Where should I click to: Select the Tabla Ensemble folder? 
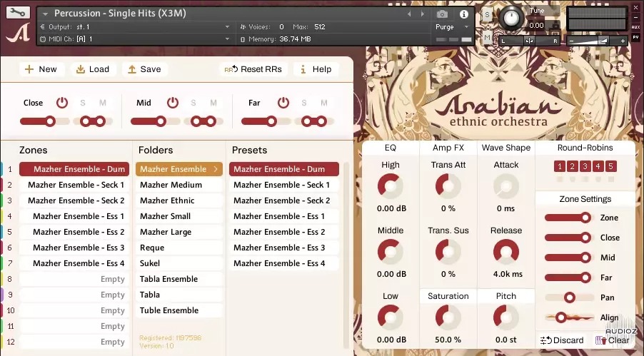tap(179, 279)
